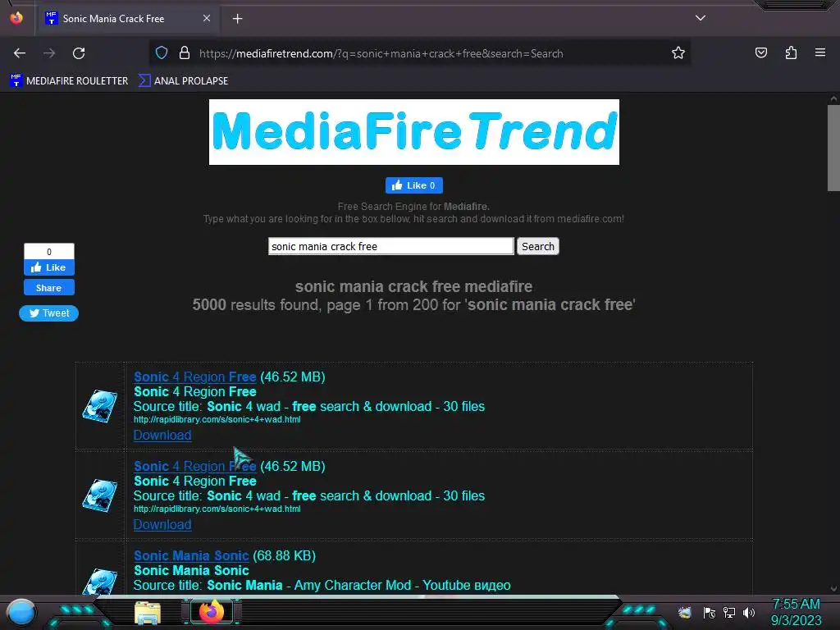Click the page vertical scrollbar thumb
Viewport: 840px width, 630px height.
(x=833, y=148)
